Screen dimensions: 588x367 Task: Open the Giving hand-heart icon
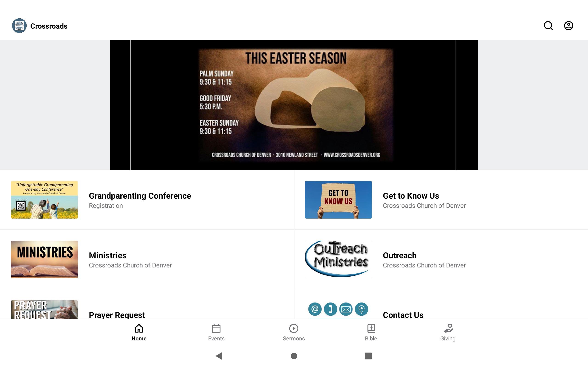pos(448,328)
